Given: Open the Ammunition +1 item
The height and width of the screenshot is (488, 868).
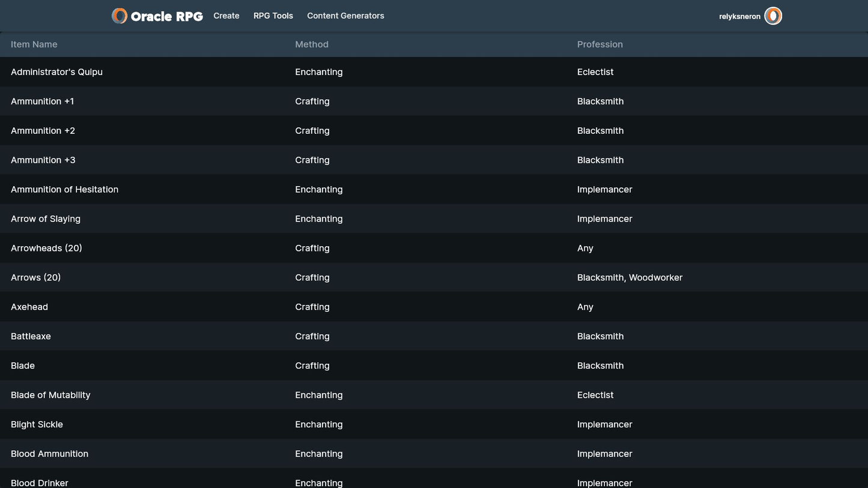Looking at the screenshot, I should [x=43, y=101].
